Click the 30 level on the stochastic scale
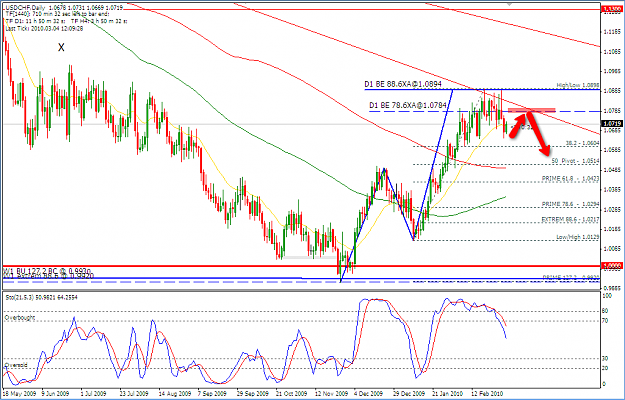625x400 pixels. tap(607, 358)
